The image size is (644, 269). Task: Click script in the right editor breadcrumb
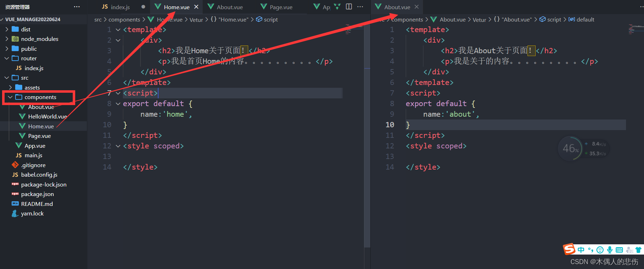(x=554, y=20)
